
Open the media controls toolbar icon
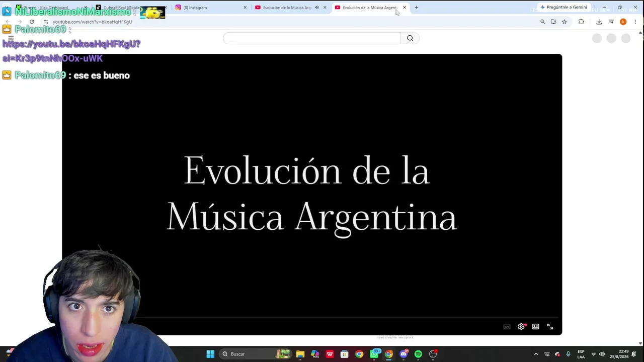611,22
